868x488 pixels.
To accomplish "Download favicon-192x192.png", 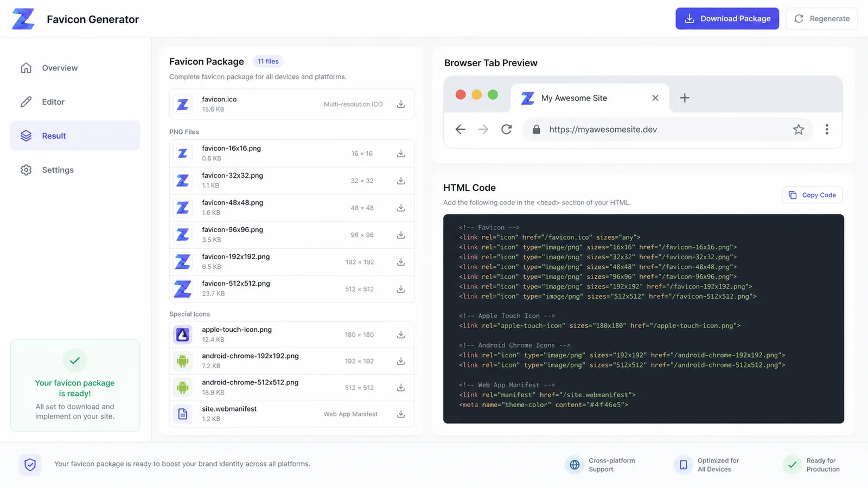I will (x=401, y=262).
